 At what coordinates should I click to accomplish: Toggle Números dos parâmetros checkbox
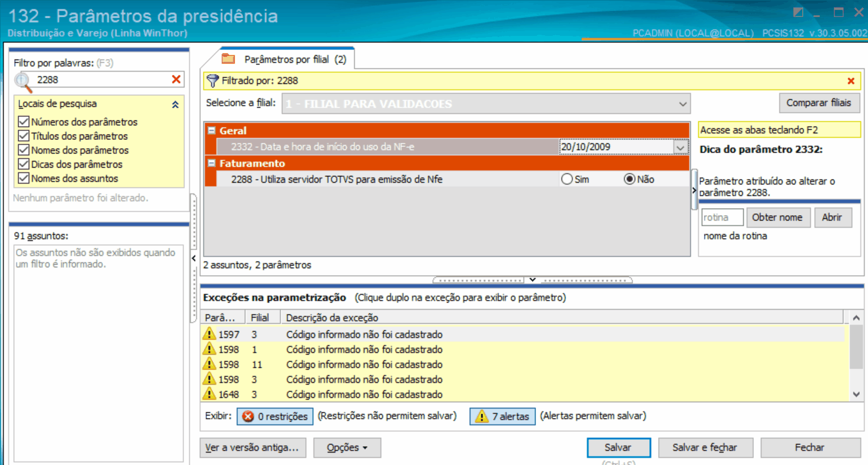pyautogui.click(x=24, y=122)
